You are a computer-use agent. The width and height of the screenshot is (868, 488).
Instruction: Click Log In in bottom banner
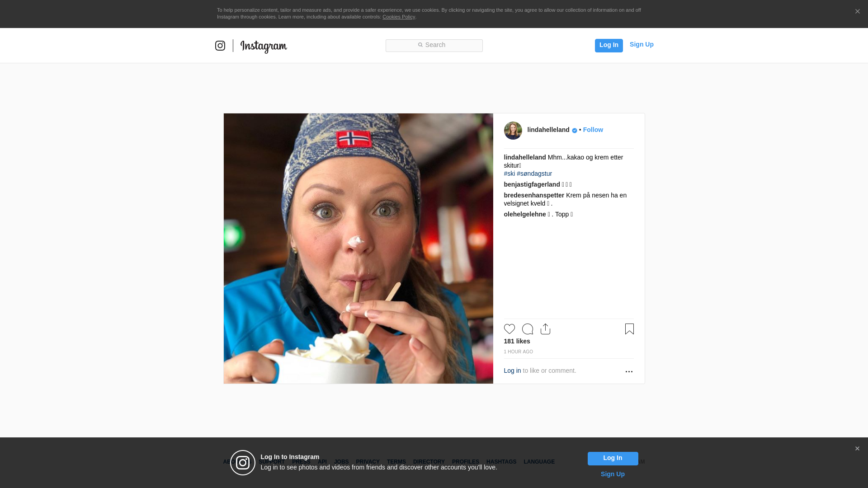[613, 458]
